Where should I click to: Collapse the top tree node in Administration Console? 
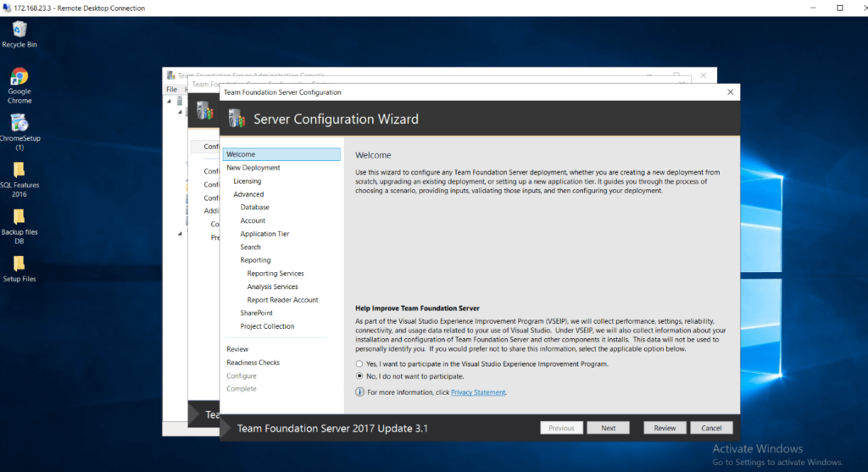170,101
